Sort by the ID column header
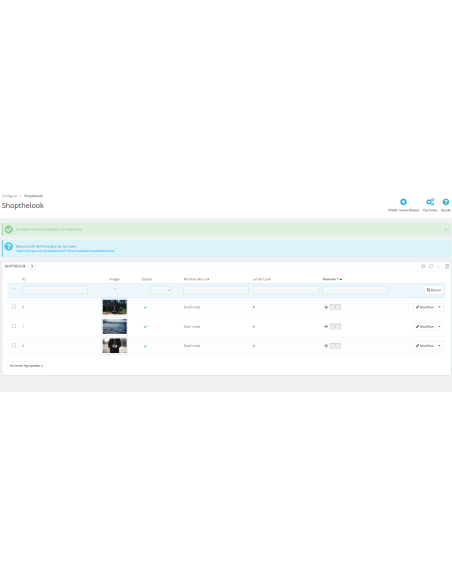This screenshot has width=452, height=584. click(x=24, y=279)
